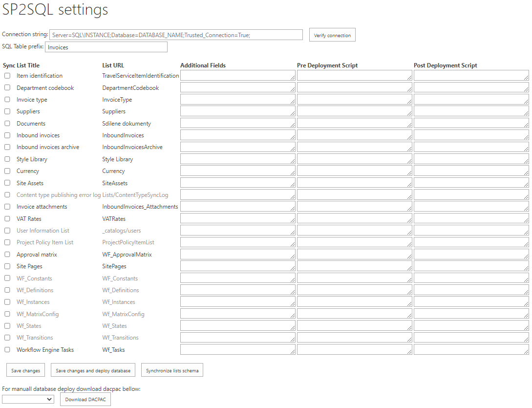Click Save changes and deploy database
Screen dimensions: 532x408
[x=93, y=370]
